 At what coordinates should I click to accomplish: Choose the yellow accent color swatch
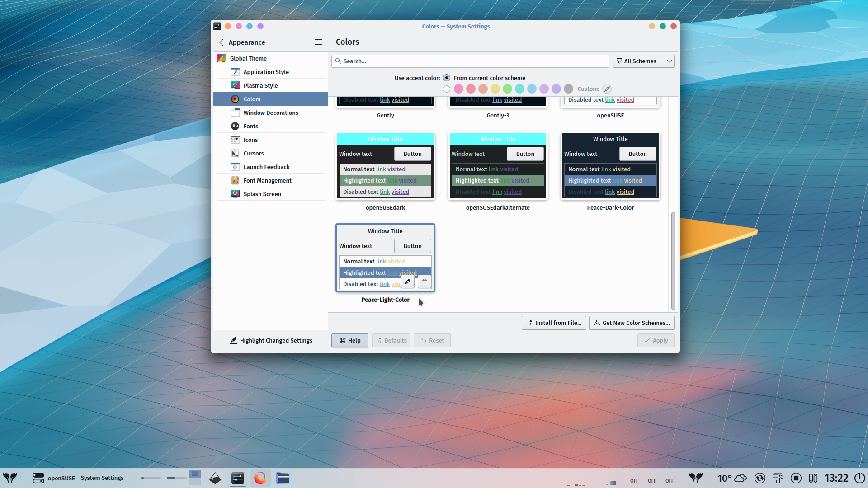pos(495,89)
